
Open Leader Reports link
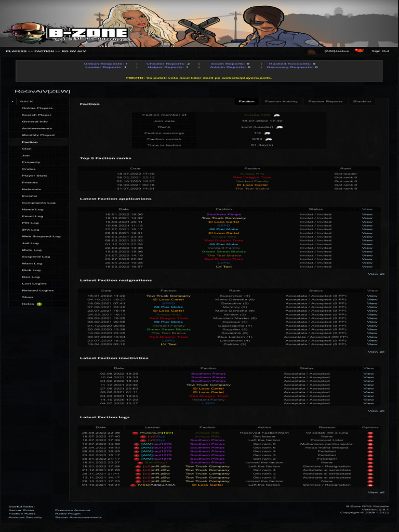(105, 67)
